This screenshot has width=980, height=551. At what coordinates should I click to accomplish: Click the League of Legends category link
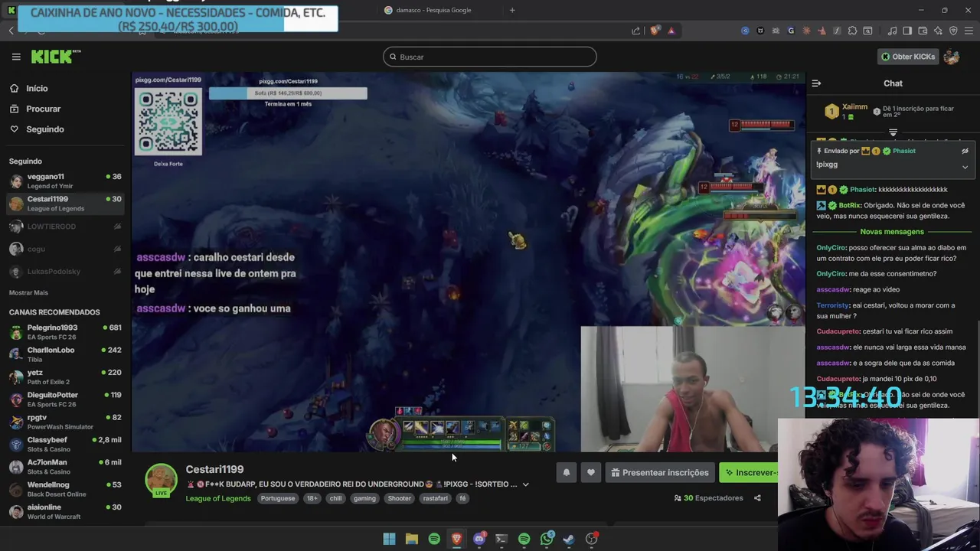218,498
